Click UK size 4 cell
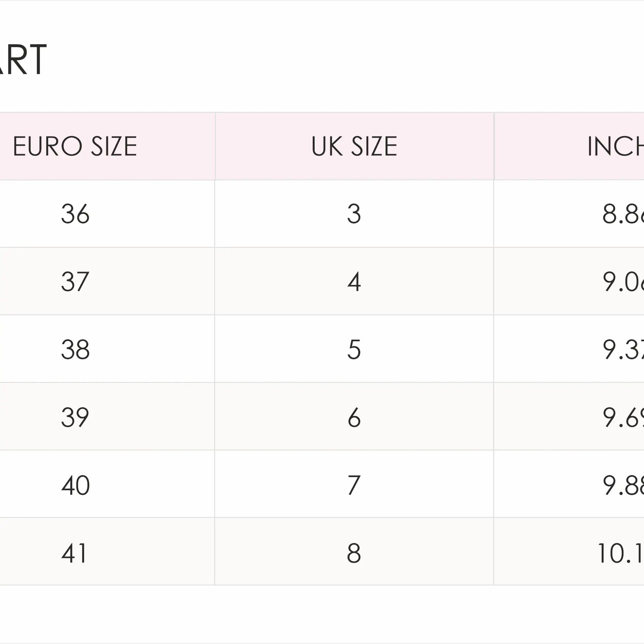This screenshot has height=644, width=644. click(354, 281)
